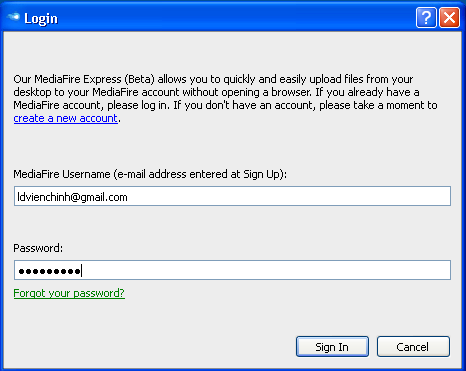Dismiss the dialog using Cancel button
This screenshot has width=466, height=371.
413,347
